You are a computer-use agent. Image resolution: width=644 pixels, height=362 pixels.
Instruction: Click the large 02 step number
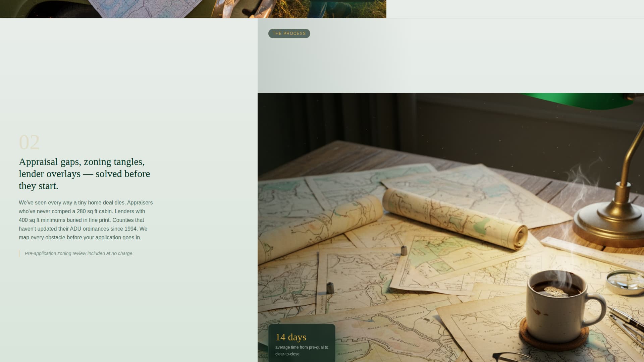(30, 142)
